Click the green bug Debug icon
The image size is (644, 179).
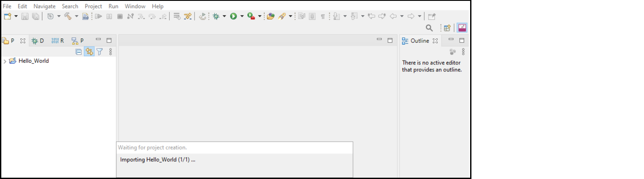tap(216, 16)
